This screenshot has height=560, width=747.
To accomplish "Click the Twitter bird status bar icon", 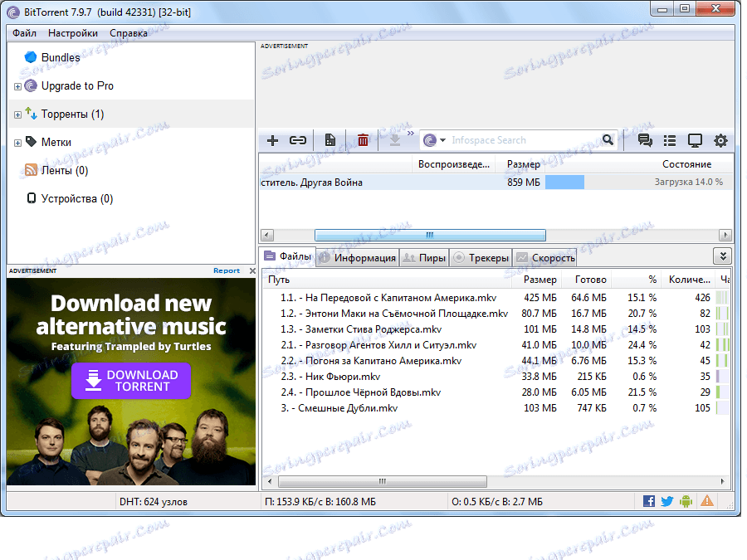I will pos(667,501).
